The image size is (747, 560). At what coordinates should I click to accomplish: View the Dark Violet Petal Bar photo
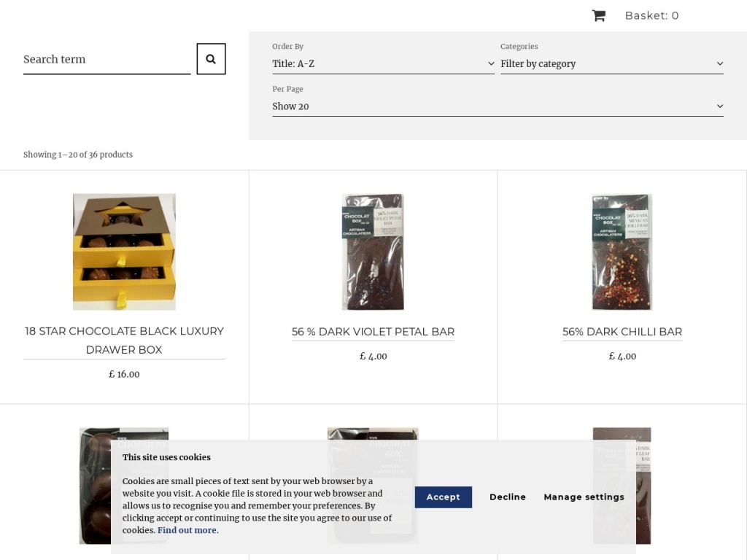(x=373, y=252)
